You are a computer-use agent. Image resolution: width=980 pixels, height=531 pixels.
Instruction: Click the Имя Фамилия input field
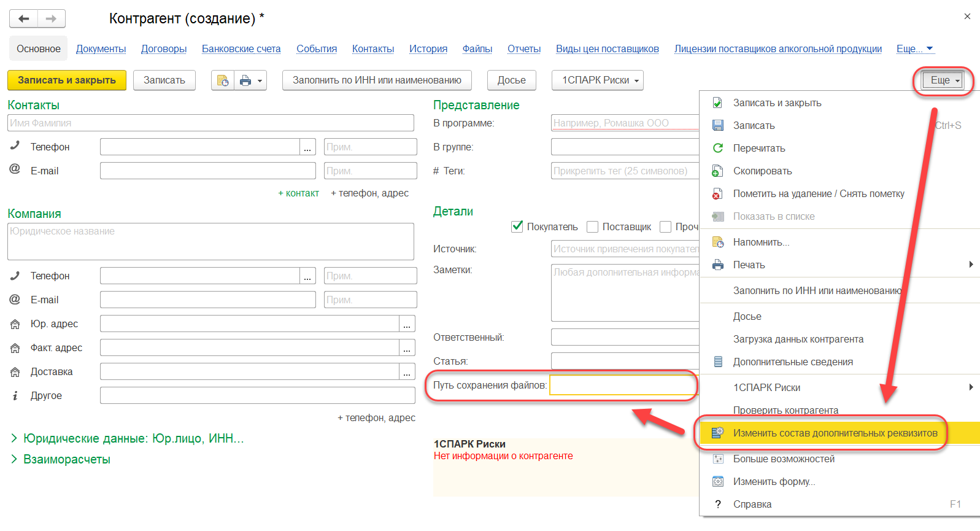coord(210,123)
